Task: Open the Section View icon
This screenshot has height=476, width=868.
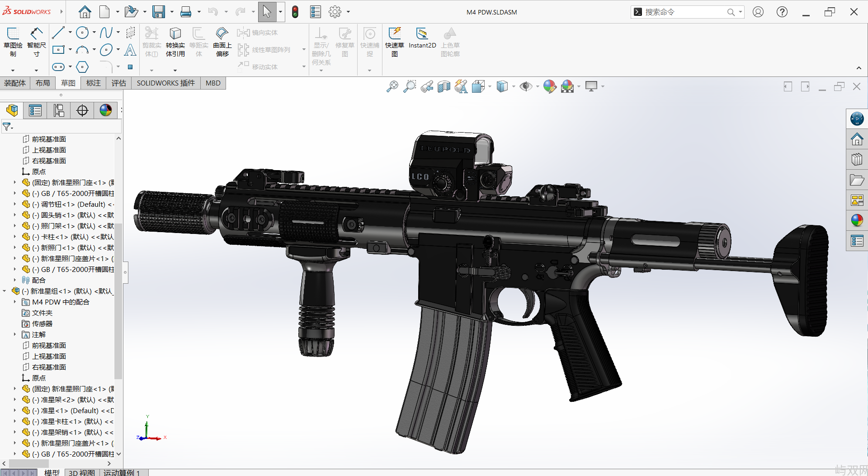Action: (x=443, y=86)
